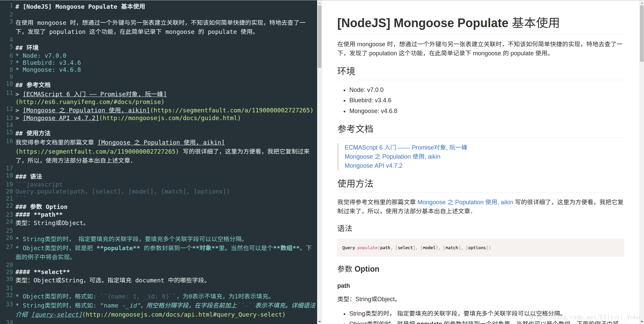Click editor line 1 title text

(80, 6)
